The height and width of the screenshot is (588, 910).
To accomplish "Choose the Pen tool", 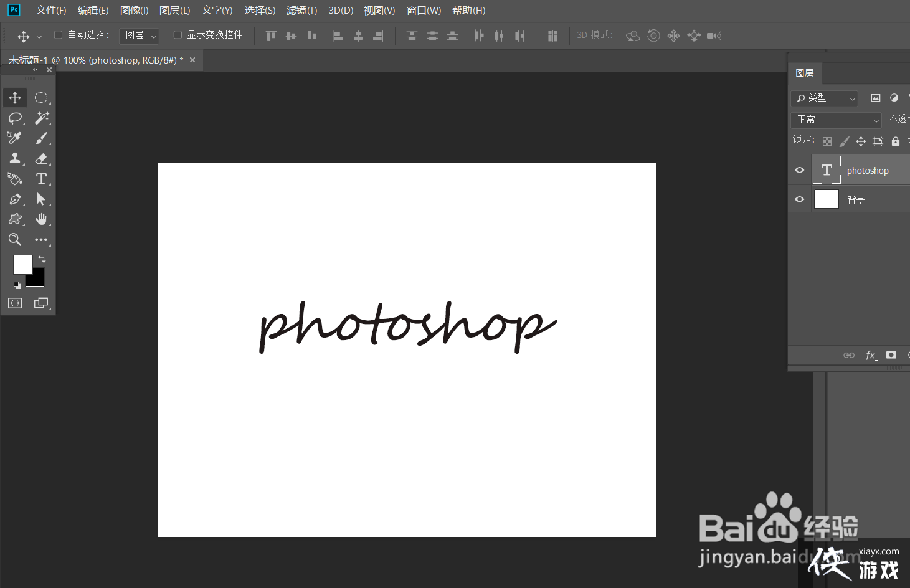I will (15, 199).
